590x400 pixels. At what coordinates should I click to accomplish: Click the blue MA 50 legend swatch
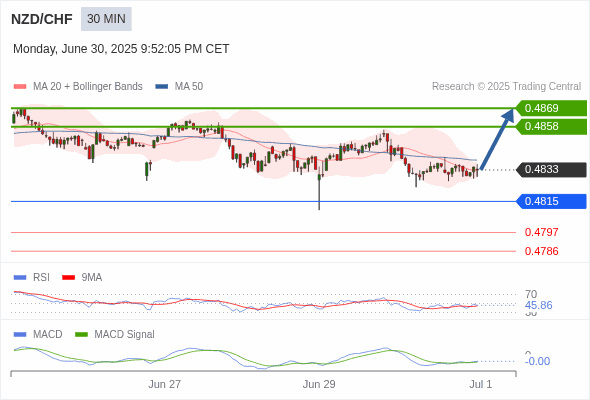click(x=161, y=87)
